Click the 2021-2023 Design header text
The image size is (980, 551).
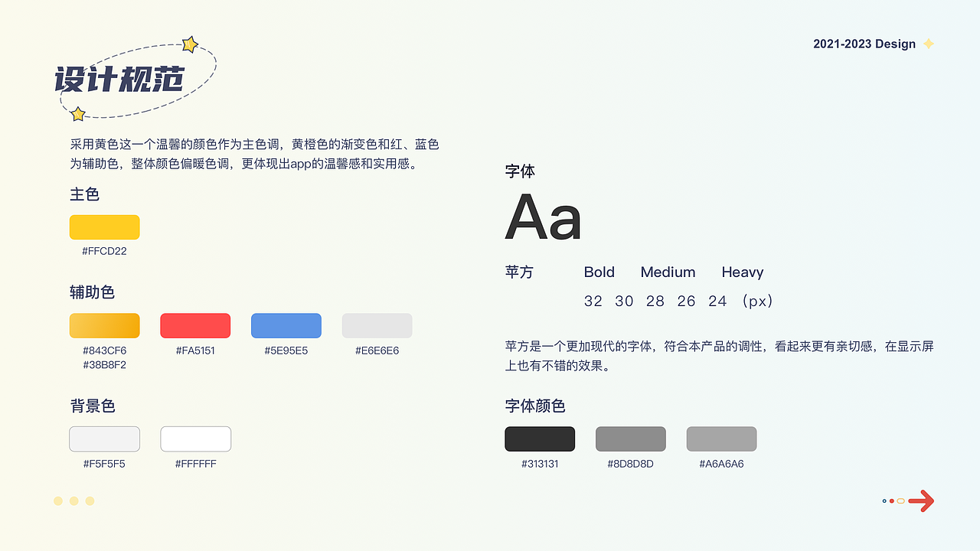pyautogui.click(x=864, y=44)
